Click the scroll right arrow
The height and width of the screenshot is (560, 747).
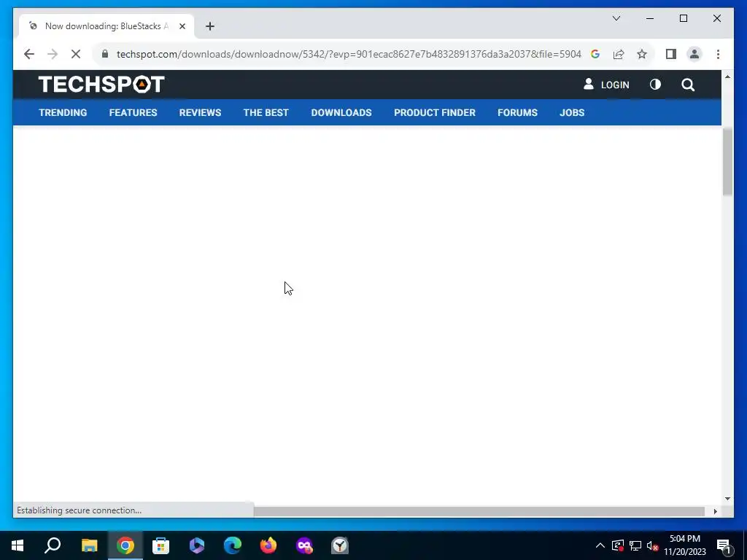715,511
